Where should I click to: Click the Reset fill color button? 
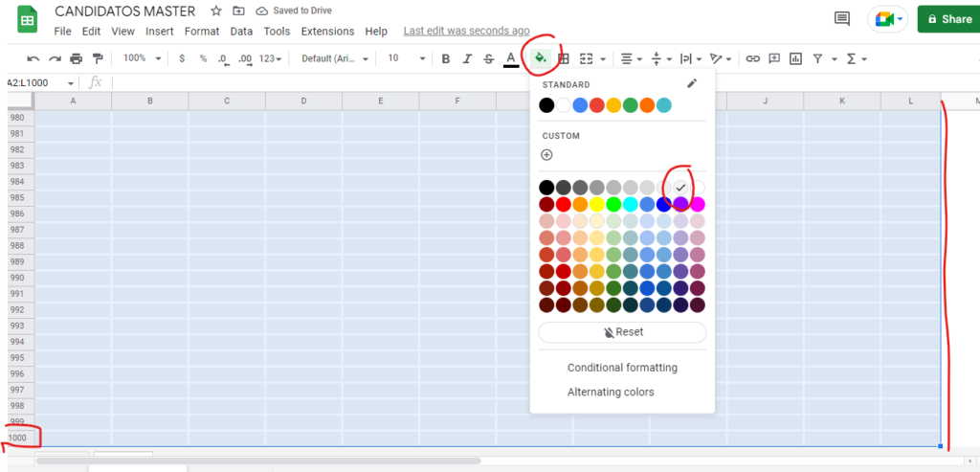pos(622,332)
